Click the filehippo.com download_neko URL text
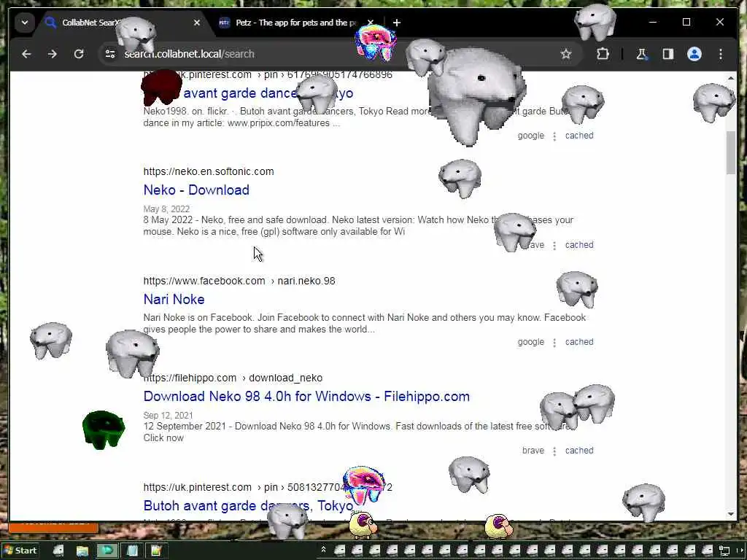Image resolution: width=747 pixels, height=560 pixels. pos(233,378)
